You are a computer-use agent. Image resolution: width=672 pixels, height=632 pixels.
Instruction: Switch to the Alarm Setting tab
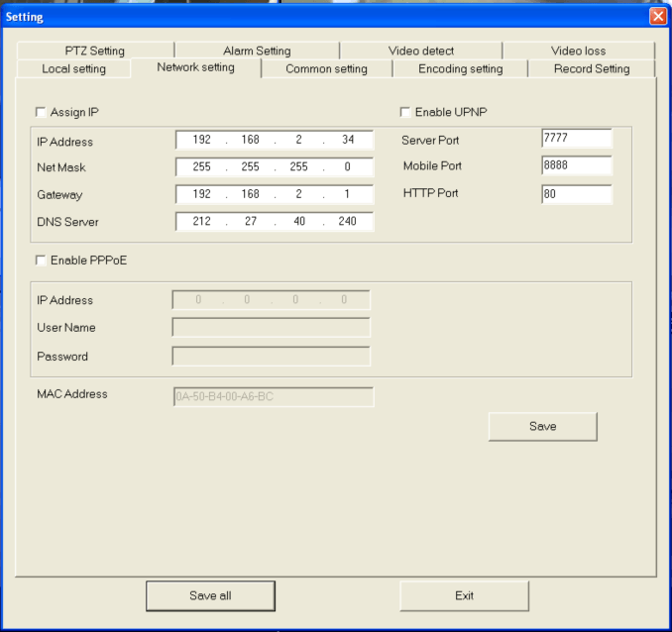click(257, 51)
